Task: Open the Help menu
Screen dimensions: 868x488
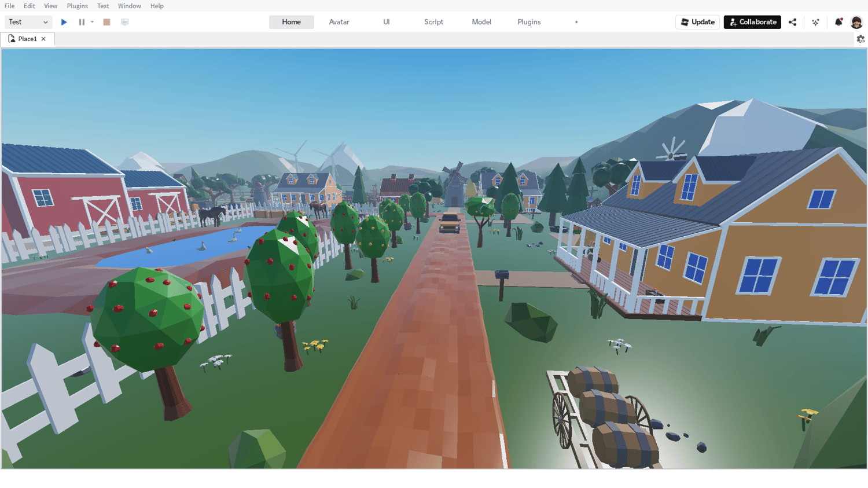Action: point(157,6)
